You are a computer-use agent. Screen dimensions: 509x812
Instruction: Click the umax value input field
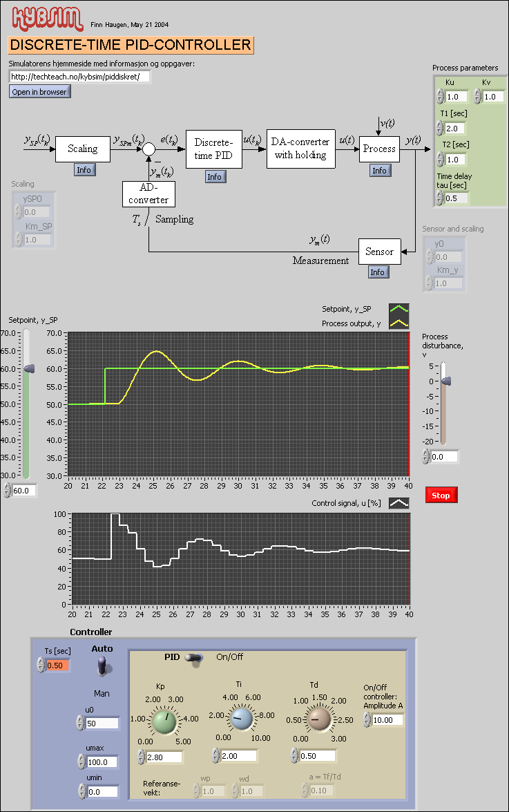[x=103, y=762]
